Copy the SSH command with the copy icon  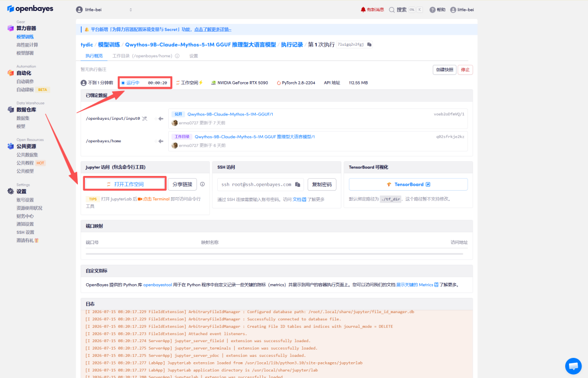297,185
